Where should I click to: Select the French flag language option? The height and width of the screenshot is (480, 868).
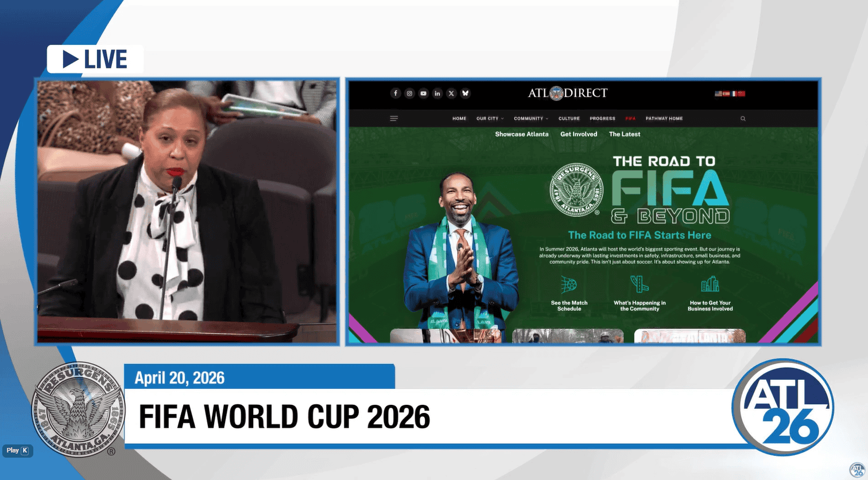coord(734,93)
